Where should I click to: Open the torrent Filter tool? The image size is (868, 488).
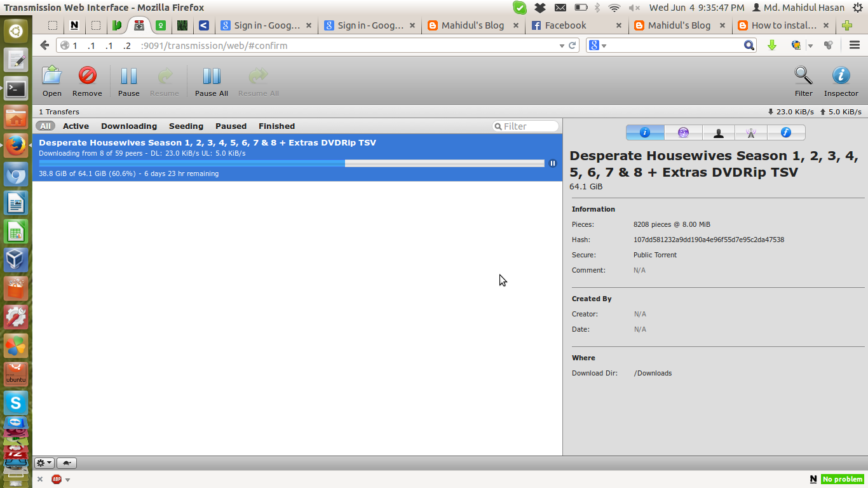click(x=803, y=81)
